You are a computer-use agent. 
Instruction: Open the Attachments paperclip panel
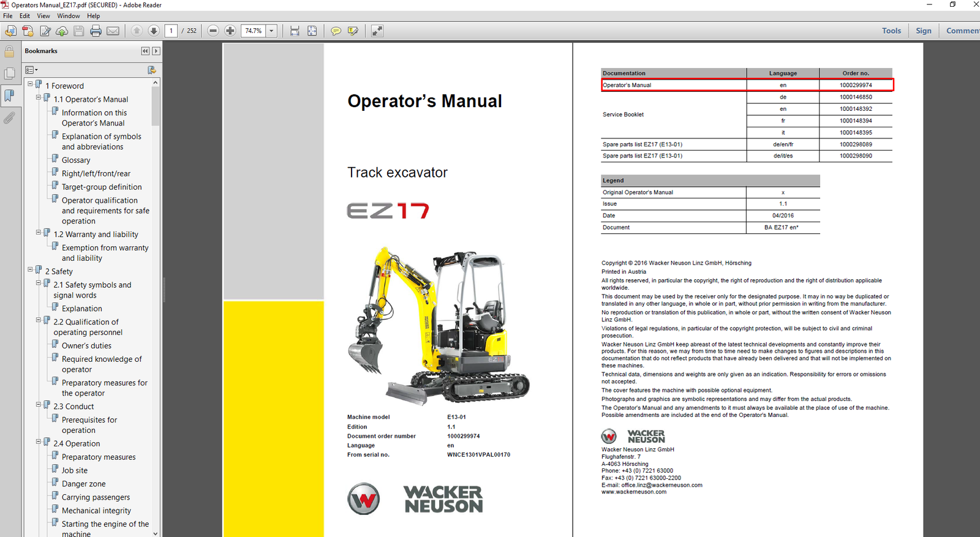tap(9, 118)
